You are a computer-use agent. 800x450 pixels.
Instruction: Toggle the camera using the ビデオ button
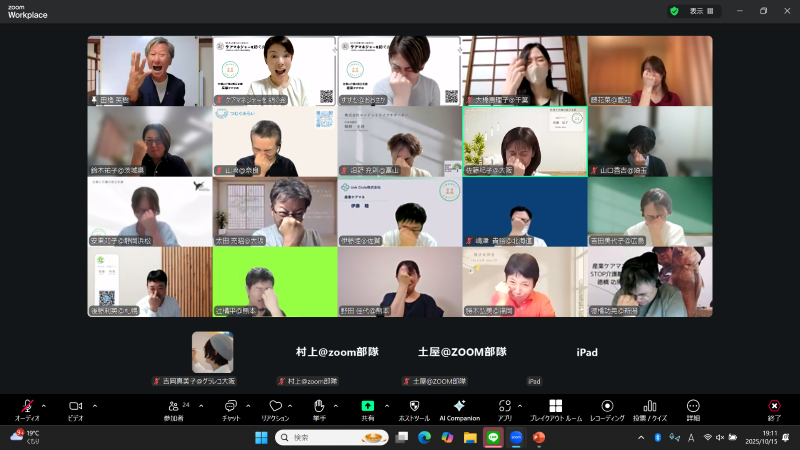tap(75, 407)
